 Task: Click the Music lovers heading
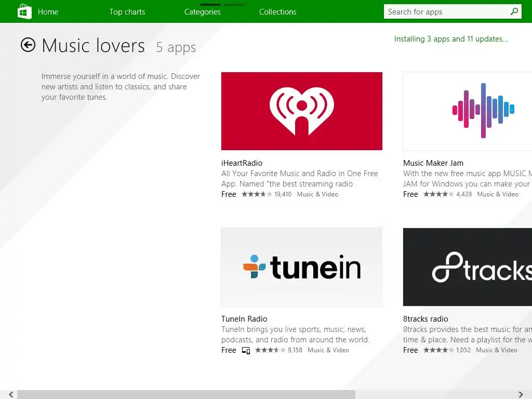click(94, 45)
